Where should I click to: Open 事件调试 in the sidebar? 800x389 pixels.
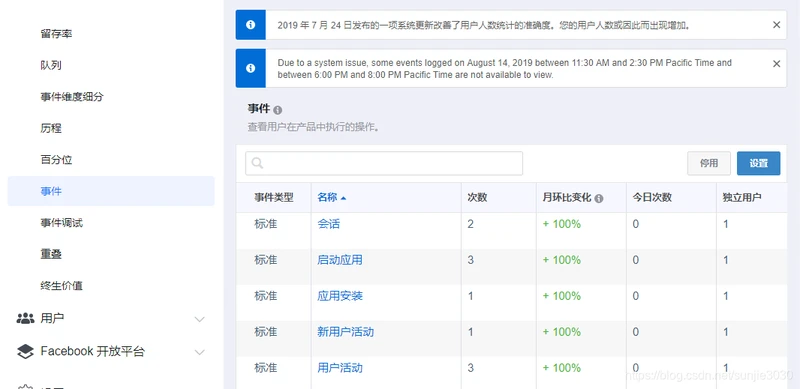click(x=62, y=223)
